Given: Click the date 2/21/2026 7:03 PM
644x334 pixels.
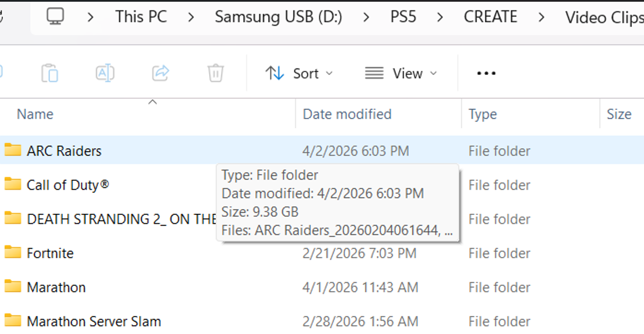Looking at the screenshot, I should tap(359, 253).
